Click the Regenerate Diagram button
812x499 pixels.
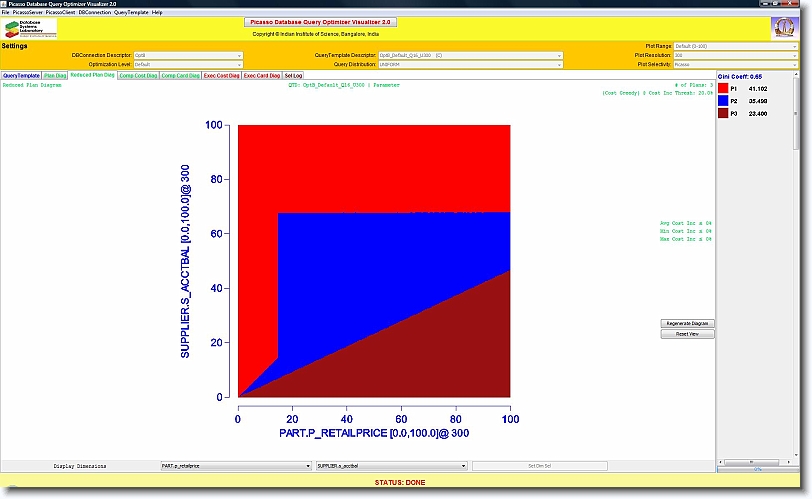pos(687,324)
